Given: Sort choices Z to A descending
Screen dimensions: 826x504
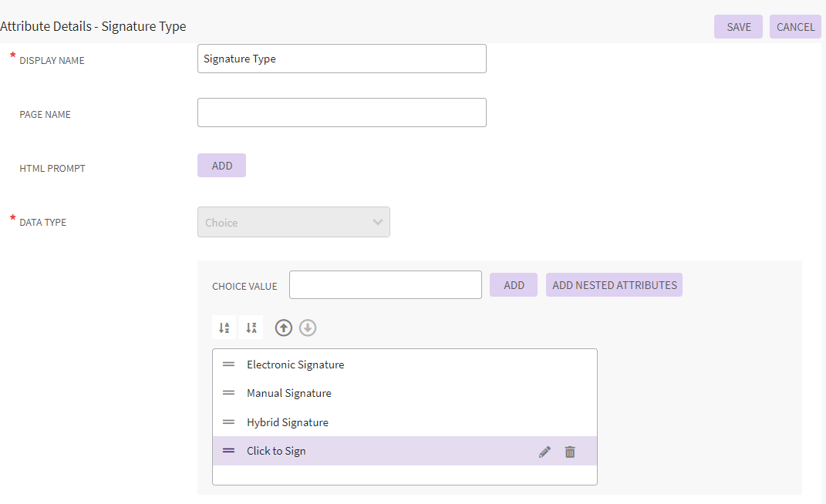Looking at the screenshot, I should click(251, 328).
